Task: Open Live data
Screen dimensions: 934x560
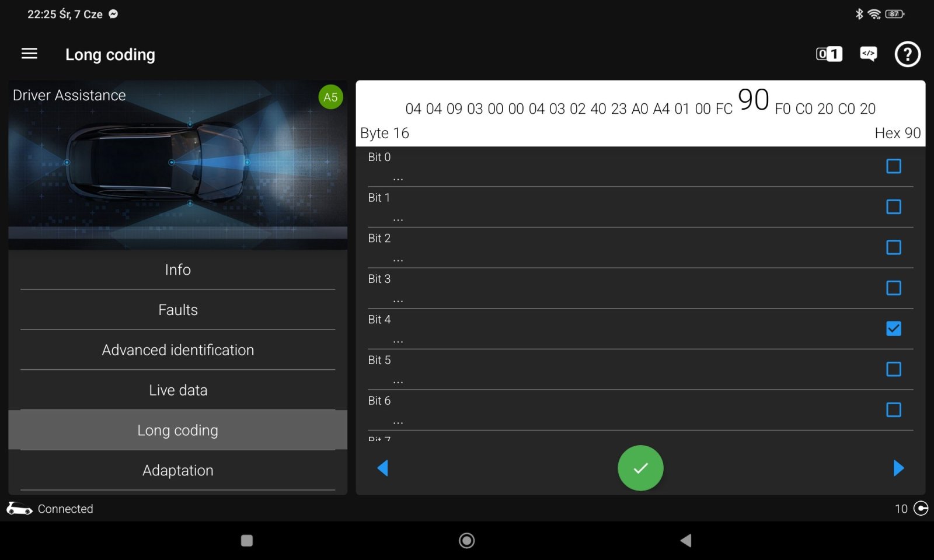Action: [x=178, y=390]
